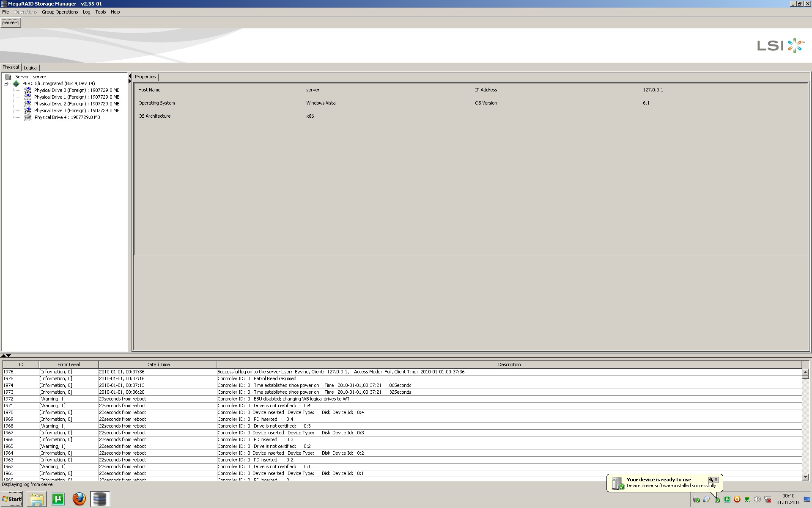Click the SATA icon of Physical Drive 2
This screenshot has height=508, width=812.
[x=28, y=104]
